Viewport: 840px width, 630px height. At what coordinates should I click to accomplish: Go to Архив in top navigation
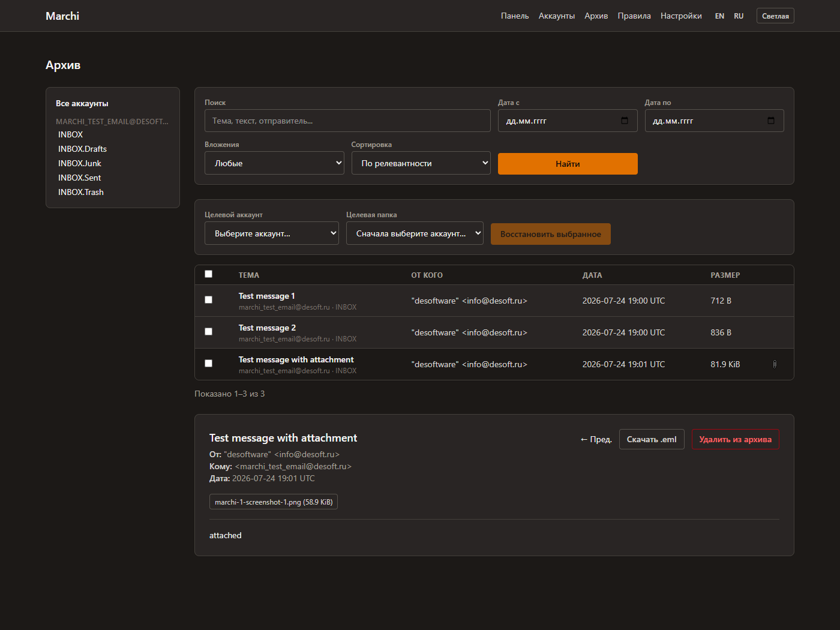596,16
